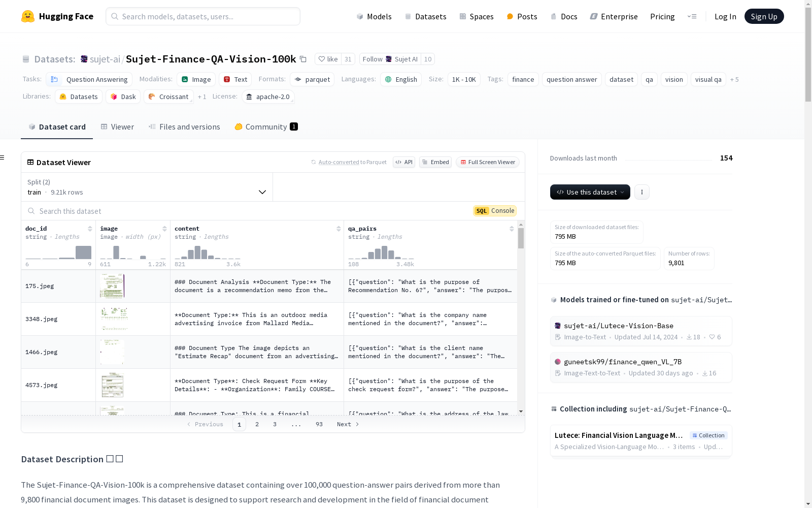812x508 pixels.
Task: Toggle the left sidebar menu icon
Action: coord(3,157)
